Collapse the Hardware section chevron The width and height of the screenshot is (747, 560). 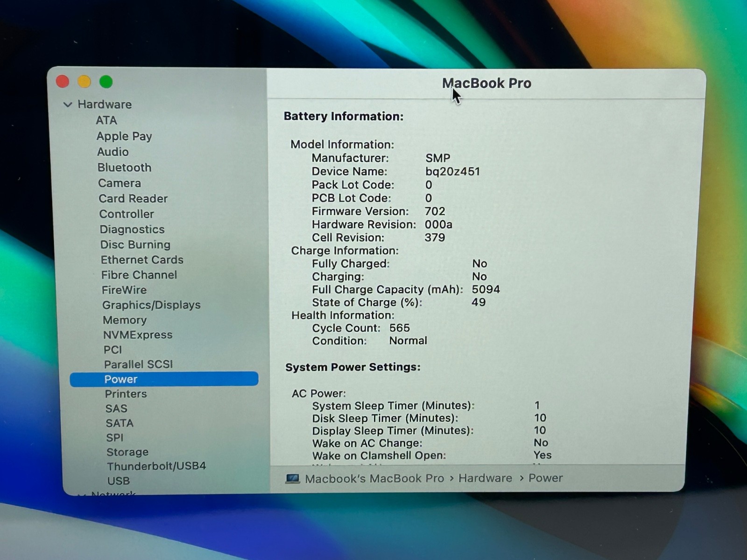click(68, 105)
